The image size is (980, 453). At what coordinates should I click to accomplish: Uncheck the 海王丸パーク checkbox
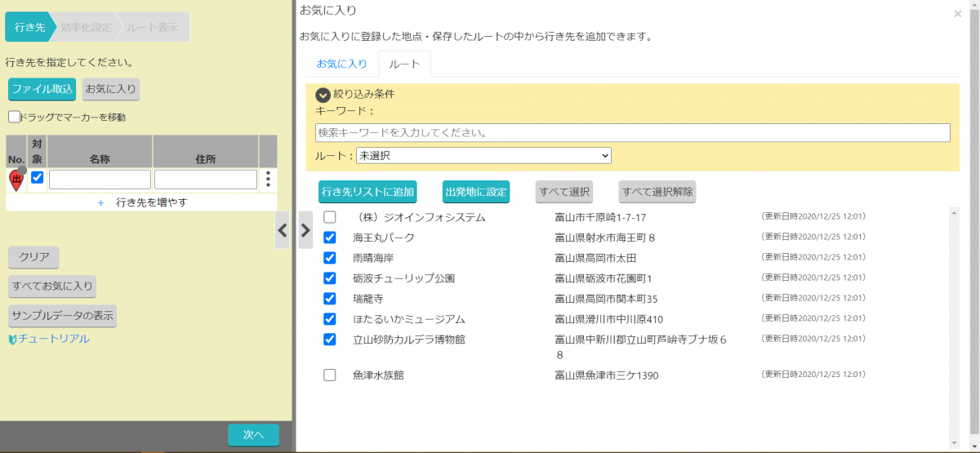coord(330,238)
